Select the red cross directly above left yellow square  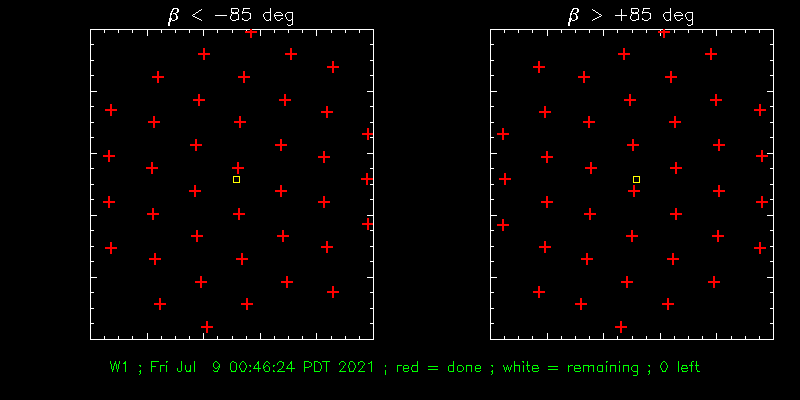tap(238, 167)
